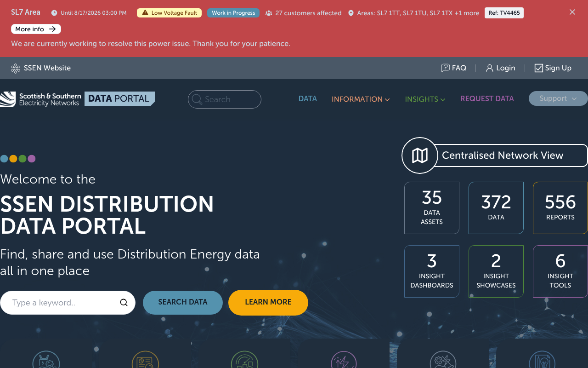Viewport: 588px width, 368px height.
Task: Open the 2 Insight Showcases tile
Action: (496, 271)
